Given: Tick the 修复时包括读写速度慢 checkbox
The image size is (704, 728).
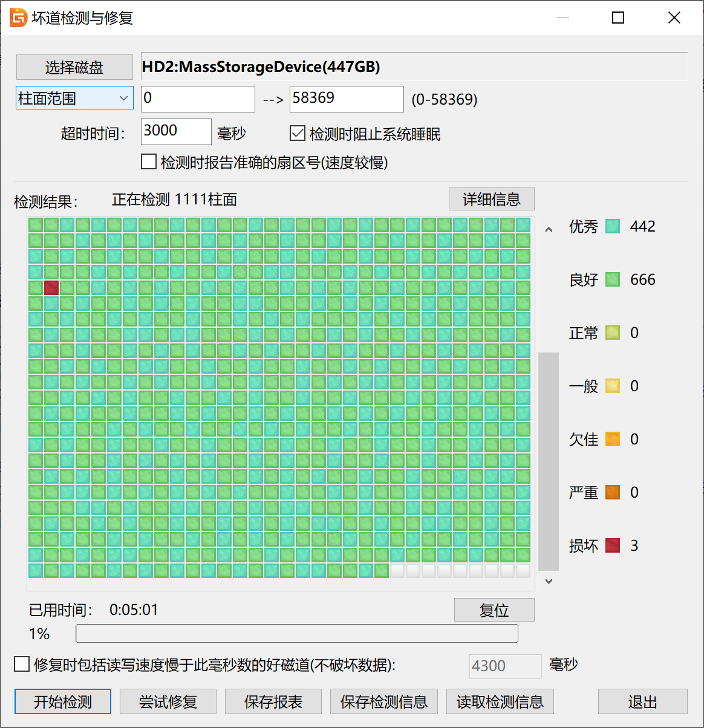Looking at the screenshot, I should (x=22, y=665).
